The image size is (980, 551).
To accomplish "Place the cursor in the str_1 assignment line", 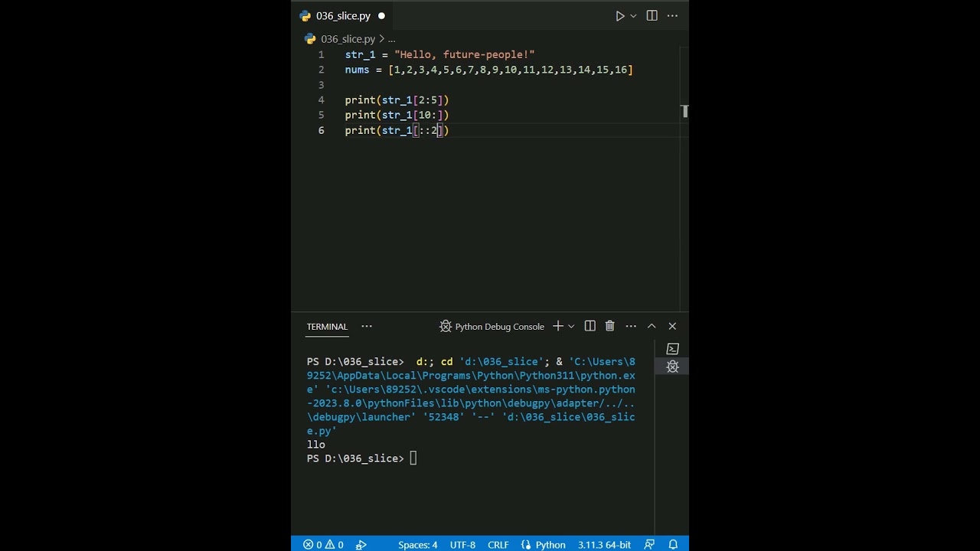I will (x=439, y=55).
